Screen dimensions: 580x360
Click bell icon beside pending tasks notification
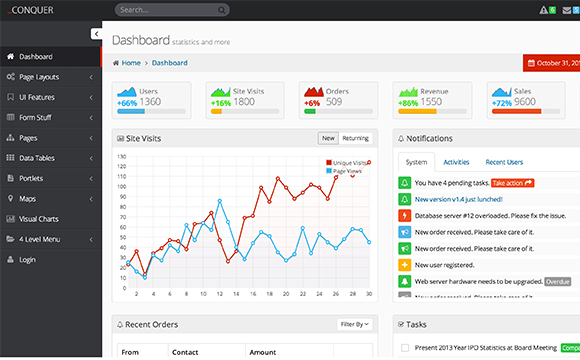click(x=404, y=183)
